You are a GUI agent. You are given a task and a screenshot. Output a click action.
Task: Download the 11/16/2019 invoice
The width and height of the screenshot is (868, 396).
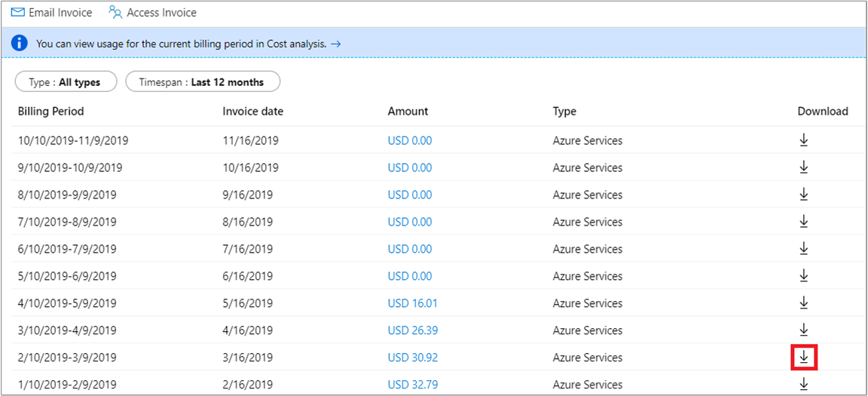pyautogui.click(x=804, y=140)
